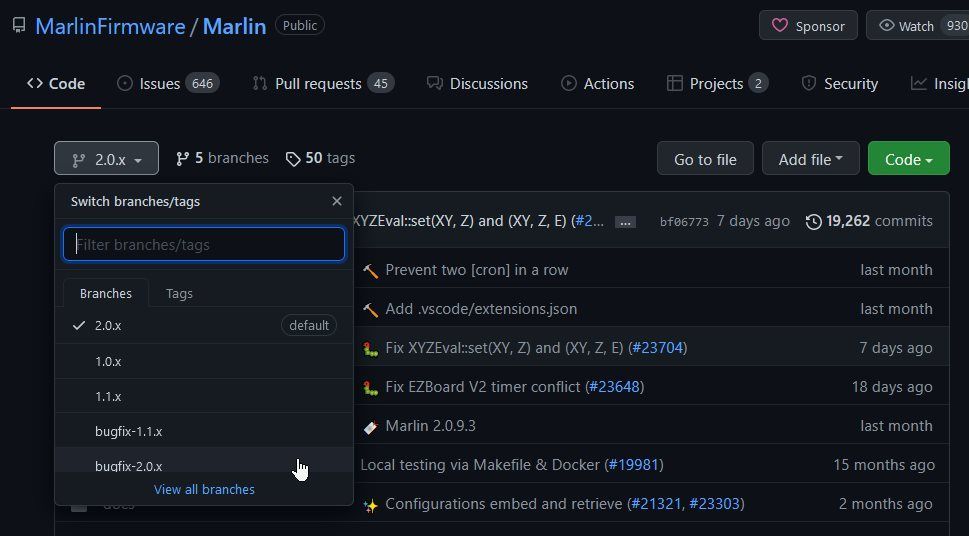Go to the Discussions tab
This screenshot has height=536, width=969.
(477, 83)
